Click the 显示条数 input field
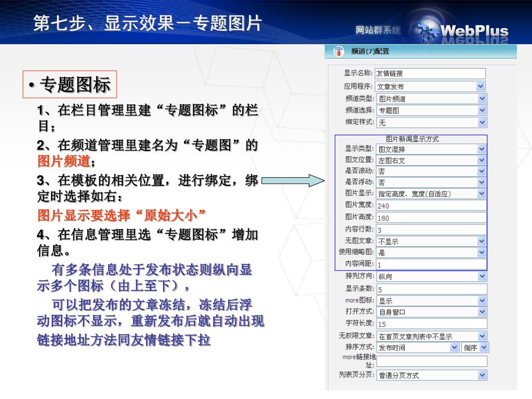The width and height of the screenshot is (532, 399). point(432,289)
